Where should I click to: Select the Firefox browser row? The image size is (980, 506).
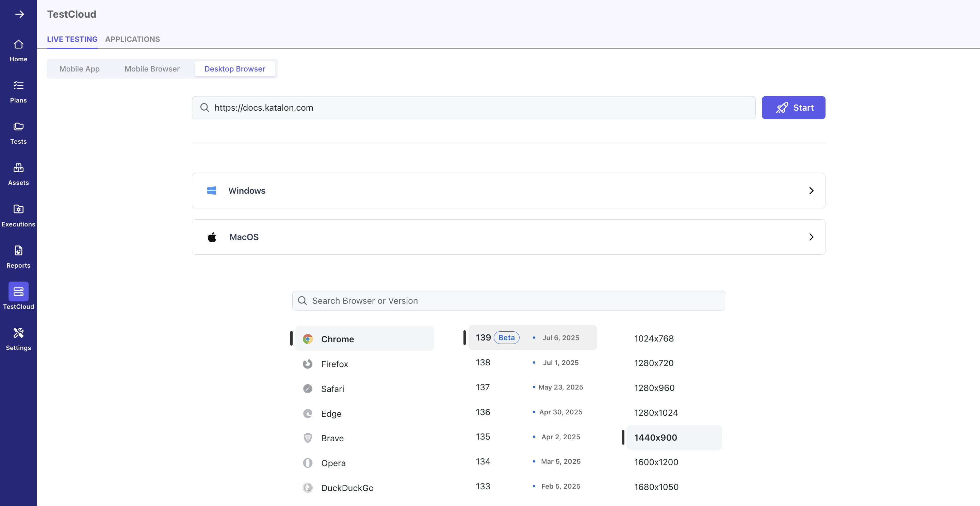tap(364, 364)
